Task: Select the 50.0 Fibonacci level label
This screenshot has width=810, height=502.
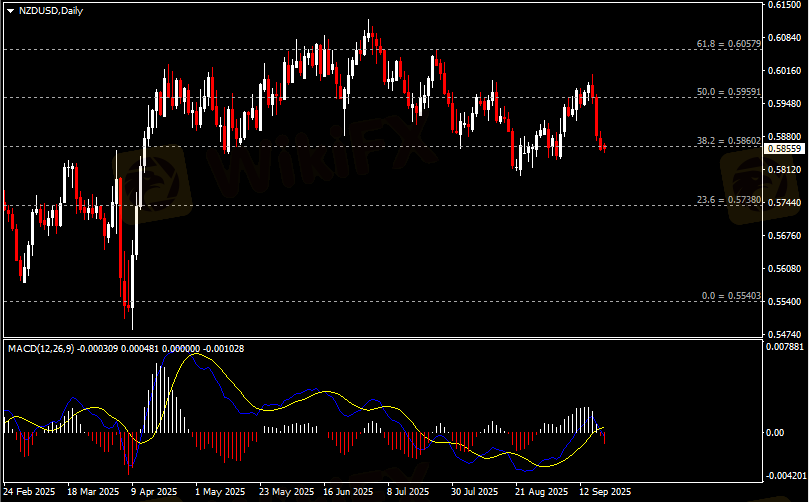Action: (x=728, y=92)
